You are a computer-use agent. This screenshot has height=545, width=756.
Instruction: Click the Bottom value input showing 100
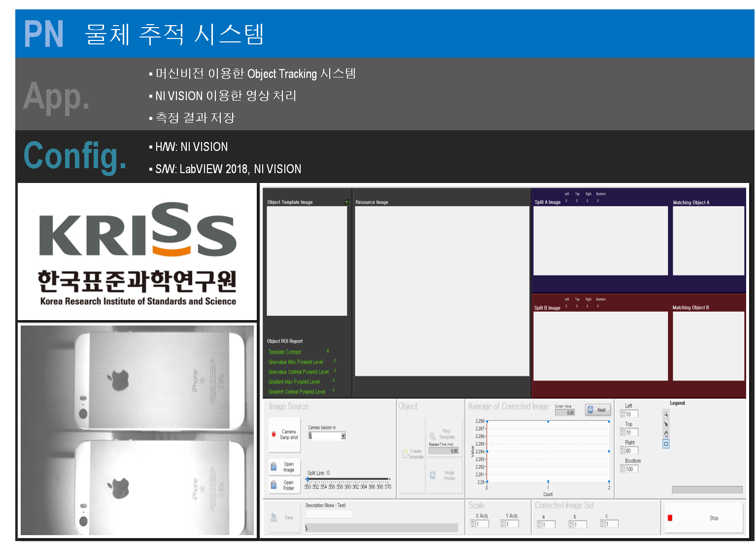tap(632, 469)
